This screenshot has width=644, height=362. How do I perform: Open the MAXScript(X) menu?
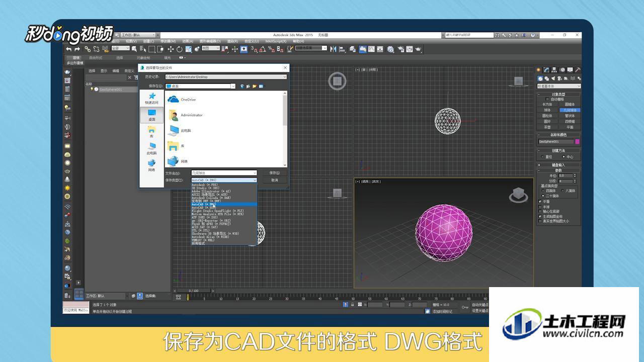276,41
